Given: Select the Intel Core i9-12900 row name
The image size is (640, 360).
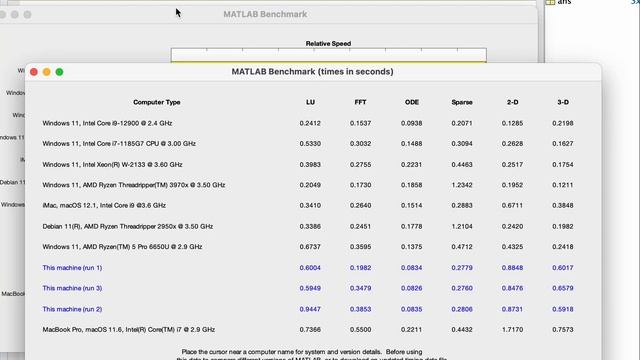Looking at the screenshot, I should click(x=107, y=123).
